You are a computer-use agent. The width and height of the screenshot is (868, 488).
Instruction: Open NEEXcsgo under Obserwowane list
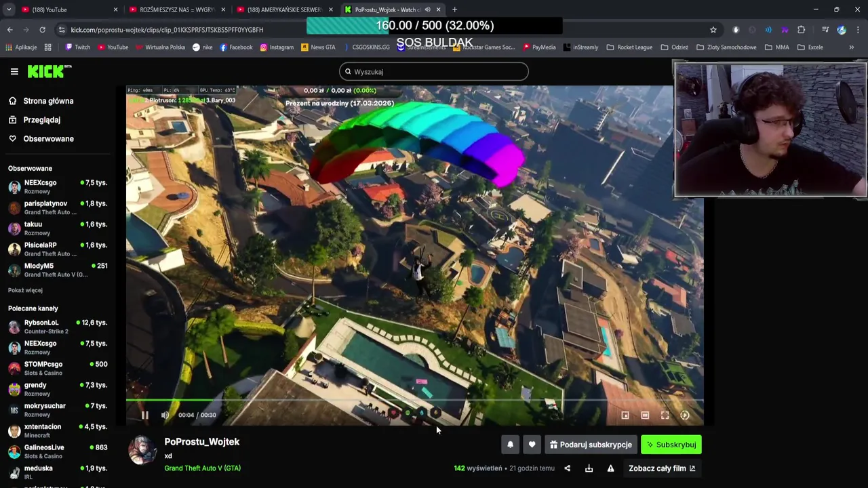point(58,187)
